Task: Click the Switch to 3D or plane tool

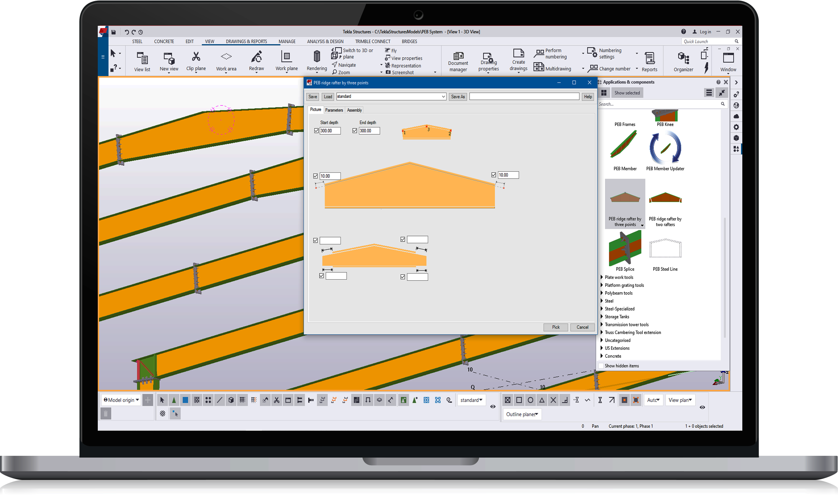Action: 352,53
